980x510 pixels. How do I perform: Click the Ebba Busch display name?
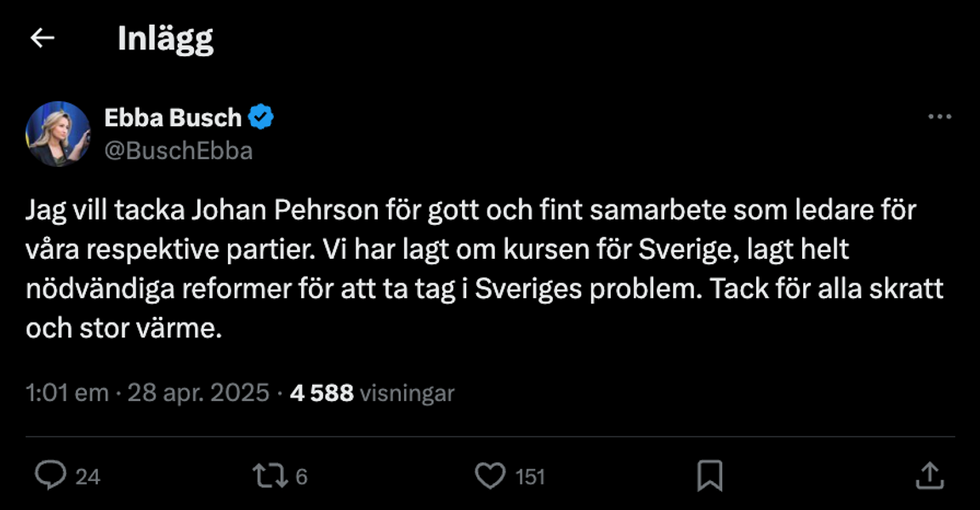(x=173, y=117)
